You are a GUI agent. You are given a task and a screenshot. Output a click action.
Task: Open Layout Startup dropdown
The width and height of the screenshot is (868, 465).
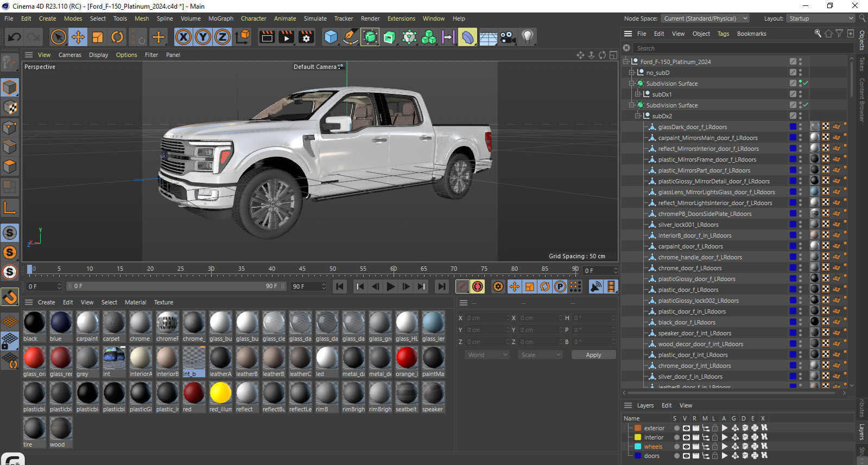[821, 18]
